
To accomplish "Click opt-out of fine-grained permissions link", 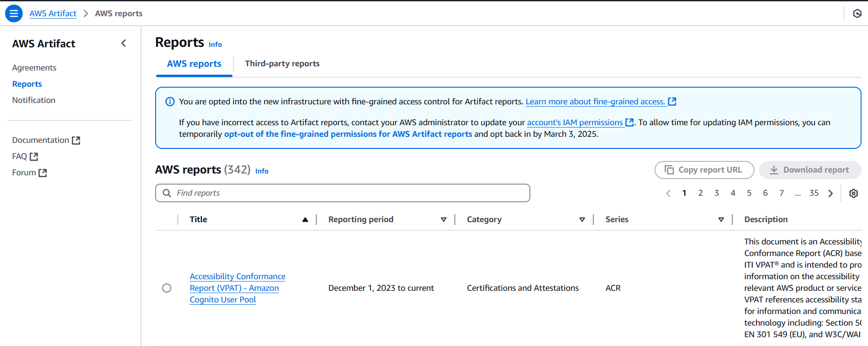I will (x=348, y=134).
